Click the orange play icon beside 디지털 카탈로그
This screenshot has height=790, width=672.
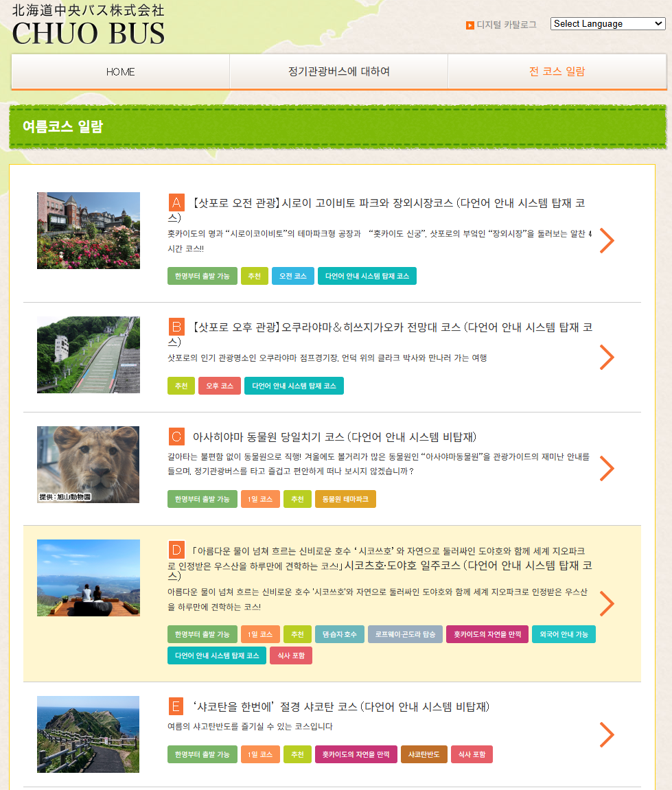(470, 25)
